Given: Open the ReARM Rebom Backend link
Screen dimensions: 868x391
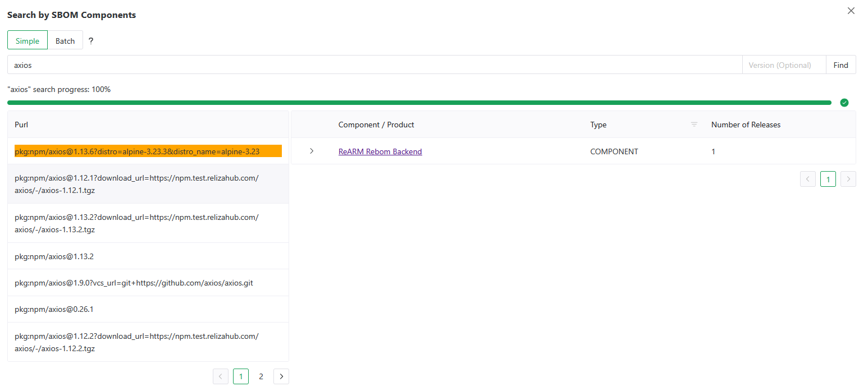Looking at the screenshot, I should pyautogui.click(x=380, y=151).
